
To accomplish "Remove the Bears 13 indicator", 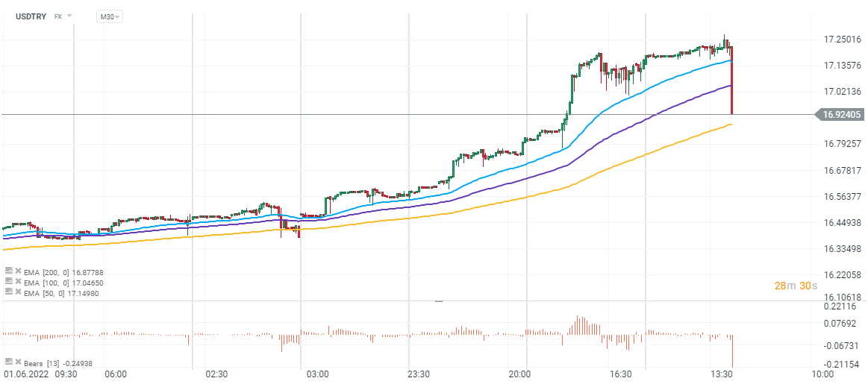I will click(x=18, y=362).
